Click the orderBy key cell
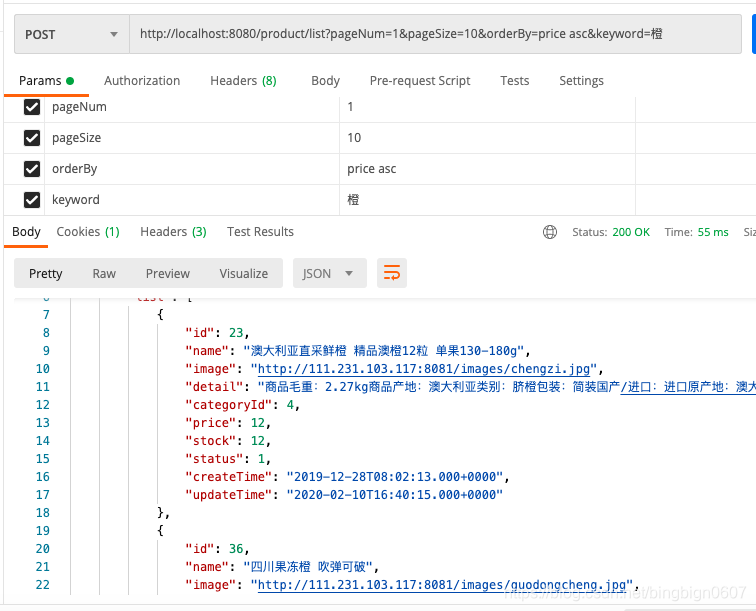Viewport: 756px width, 611px height. pyautogui.click(x=192, y=169)
